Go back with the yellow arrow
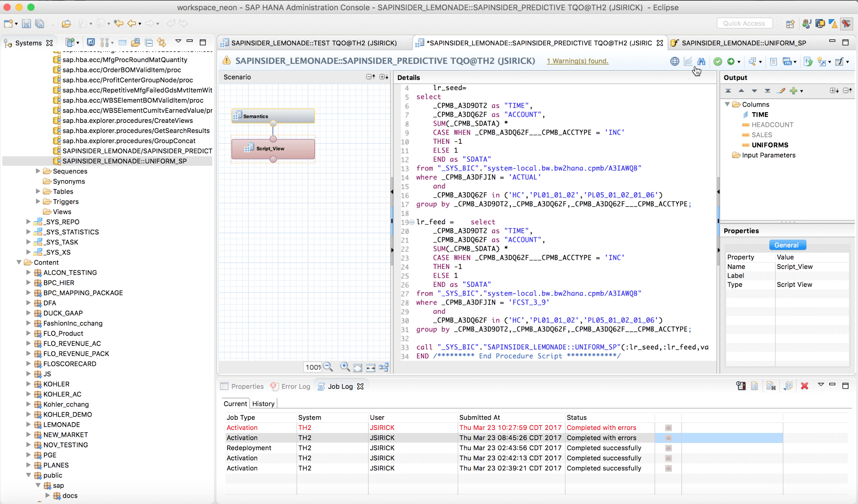 (x=131, y=23)
